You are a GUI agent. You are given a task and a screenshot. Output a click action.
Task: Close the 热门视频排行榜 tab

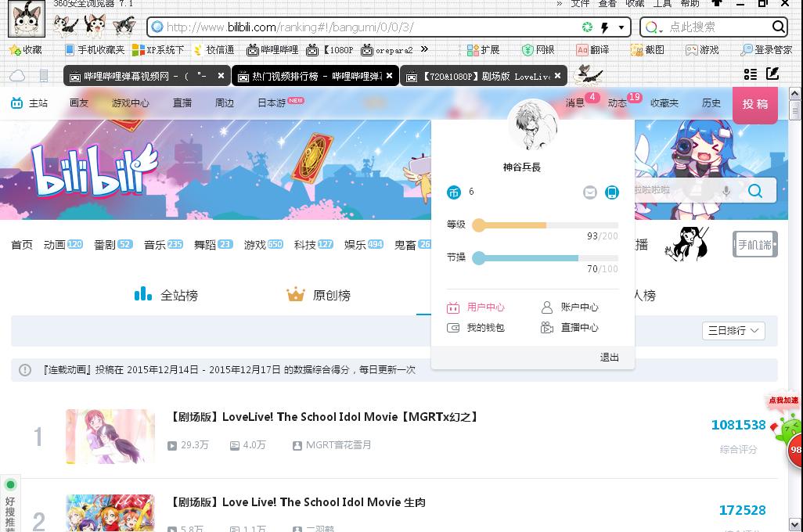tap(389, 76)
